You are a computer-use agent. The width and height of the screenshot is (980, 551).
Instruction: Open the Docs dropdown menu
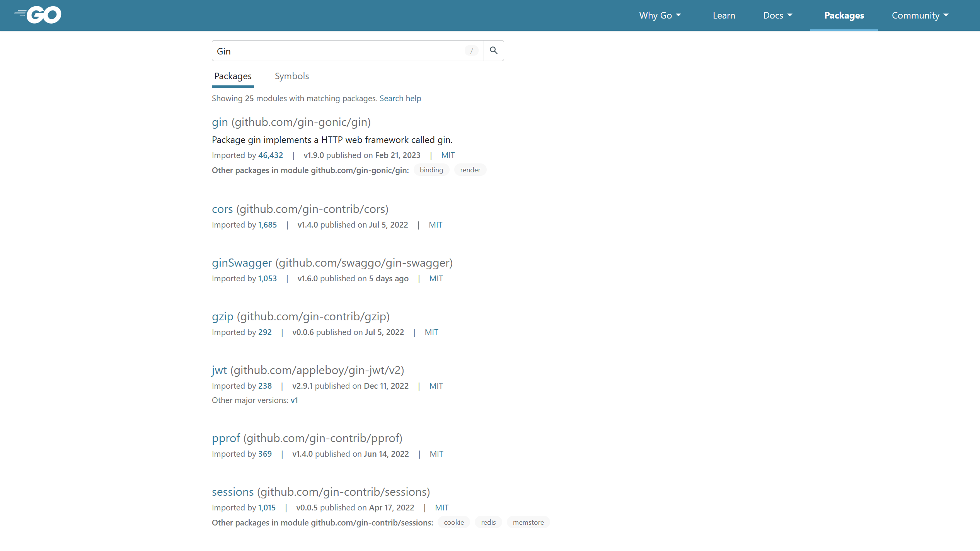tap(777, 15)
